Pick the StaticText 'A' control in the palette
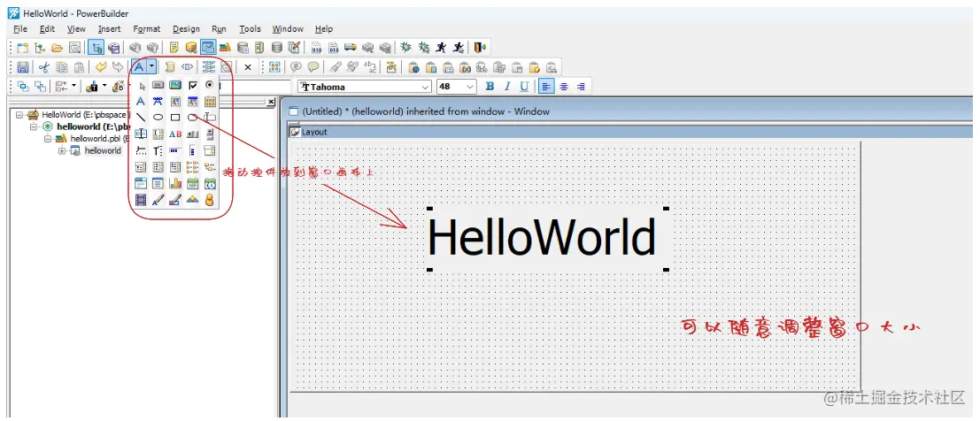The image size is (980, 421). [141, 101]
